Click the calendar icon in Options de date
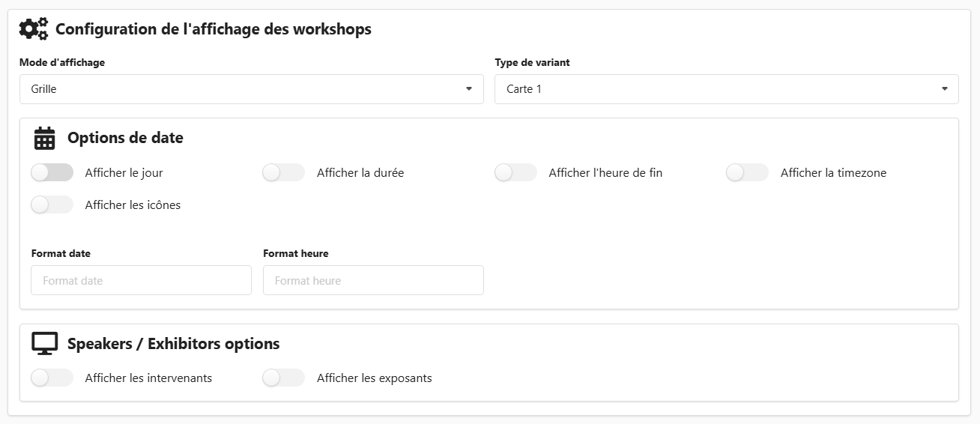The image size is (980, 424). coord(45,139)
